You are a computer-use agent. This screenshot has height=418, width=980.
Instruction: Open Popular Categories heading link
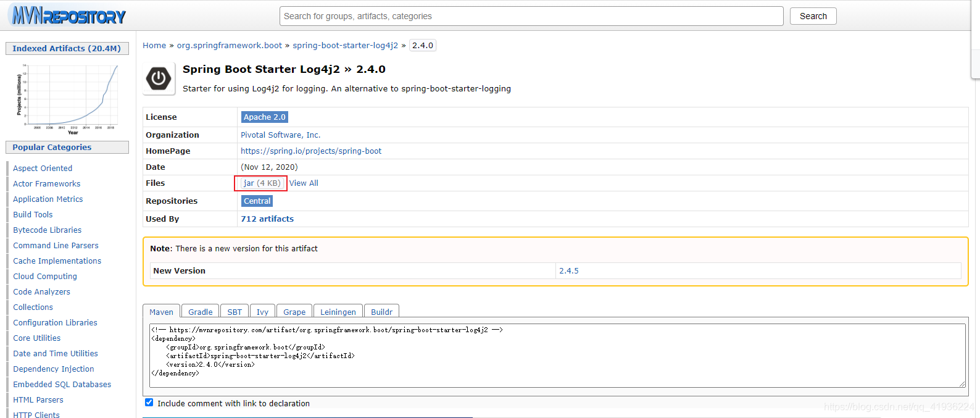(52, 147)
